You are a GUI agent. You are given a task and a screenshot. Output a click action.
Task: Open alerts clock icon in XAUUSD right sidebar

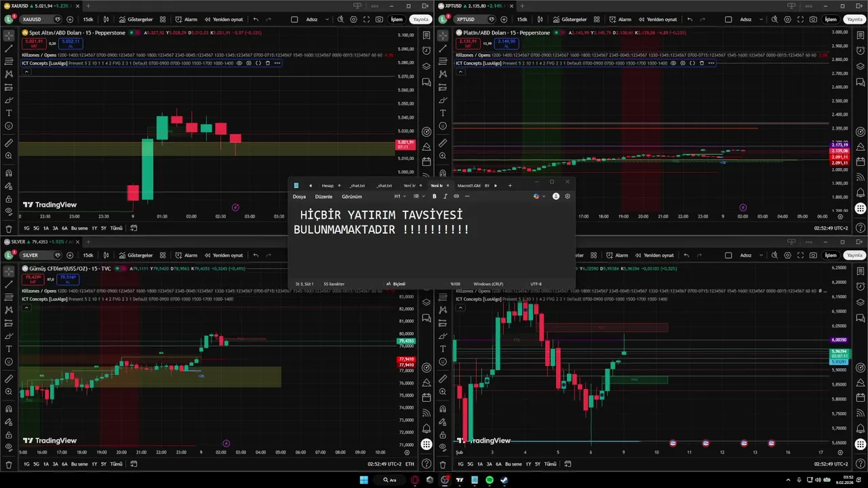tap(427, 51)
